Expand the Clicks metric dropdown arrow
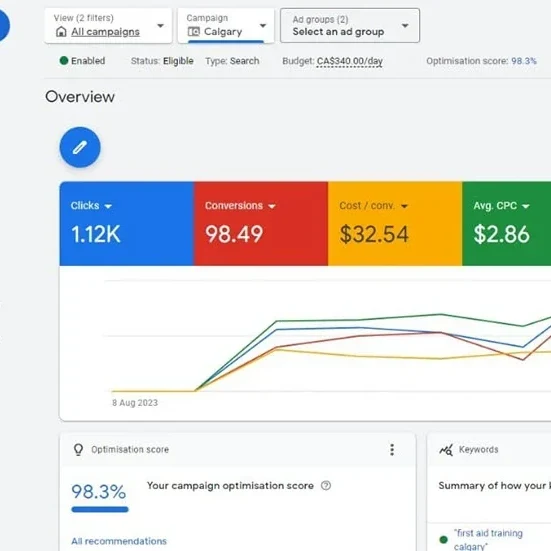Screen dimensions: 551x551 click(108, 206)
